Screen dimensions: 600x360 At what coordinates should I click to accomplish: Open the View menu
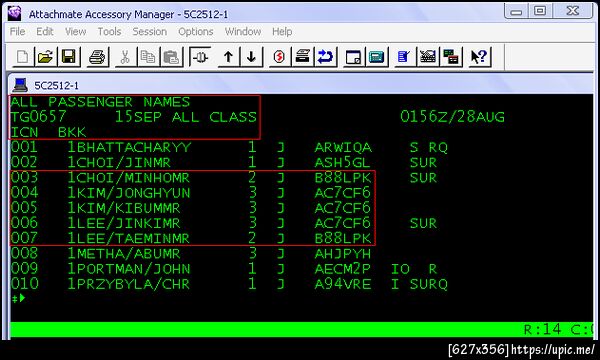coord(75,31)
